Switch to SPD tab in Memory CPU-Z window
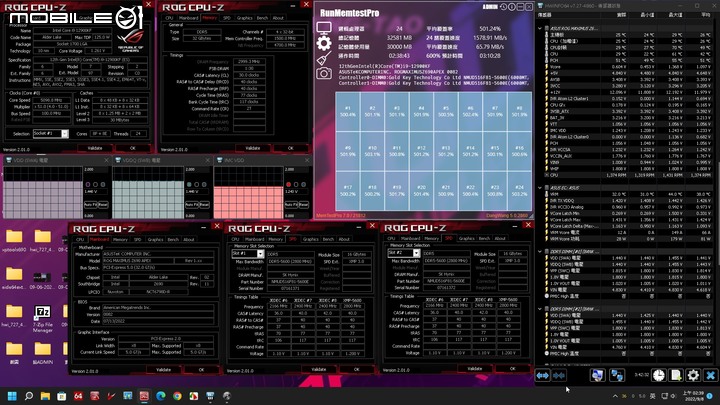 [x=227, y=18]
